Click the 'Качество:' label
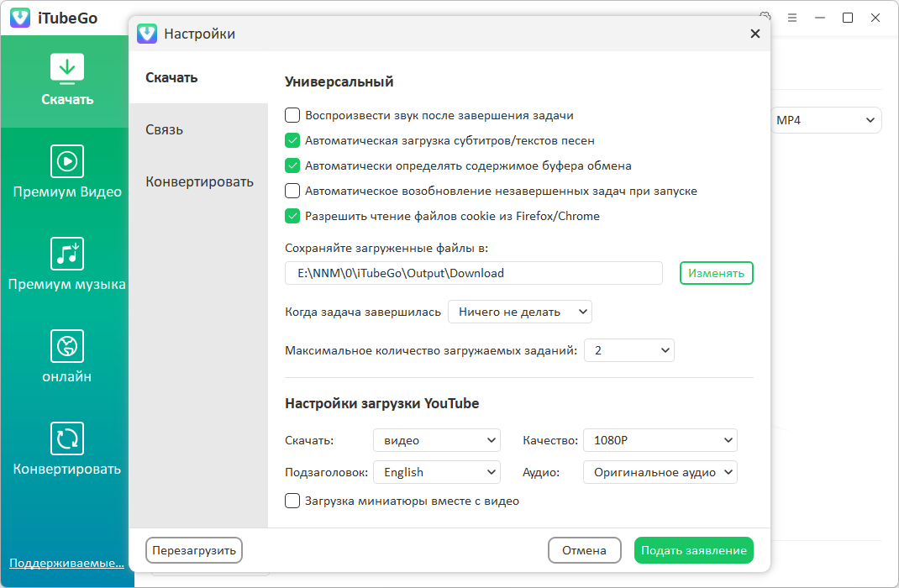899x588 pixels. pyautogui.click(x=550, y=440)
